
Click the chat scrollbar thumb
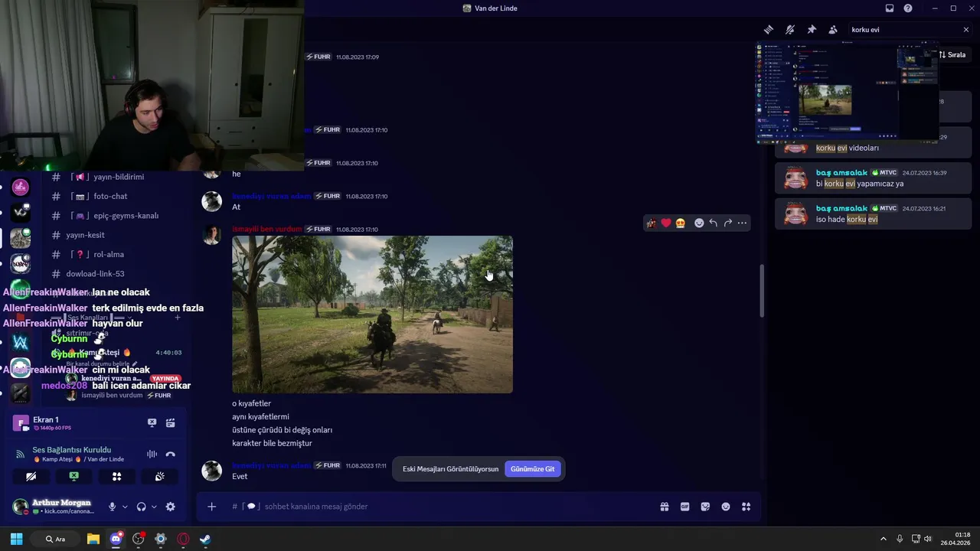[x=761, y=291]
